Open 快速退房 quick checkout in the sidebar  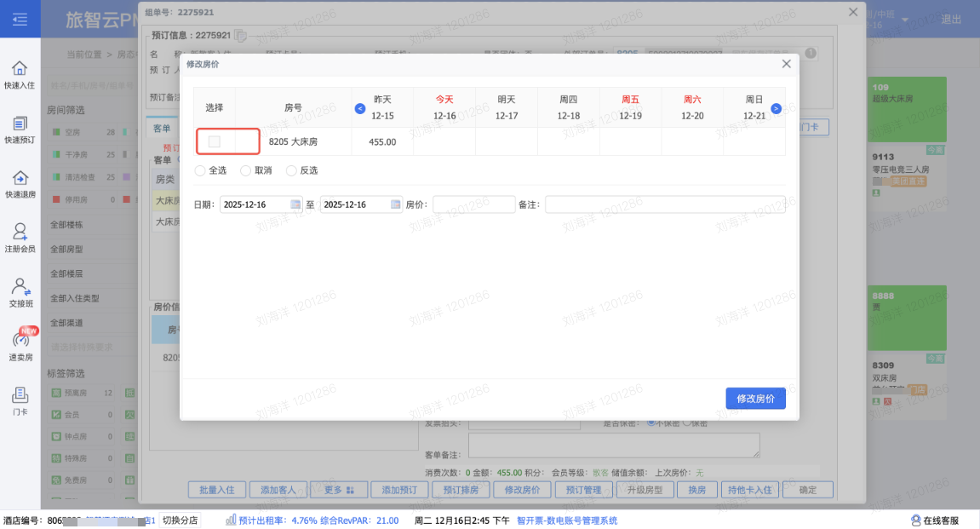coord(20,184)
